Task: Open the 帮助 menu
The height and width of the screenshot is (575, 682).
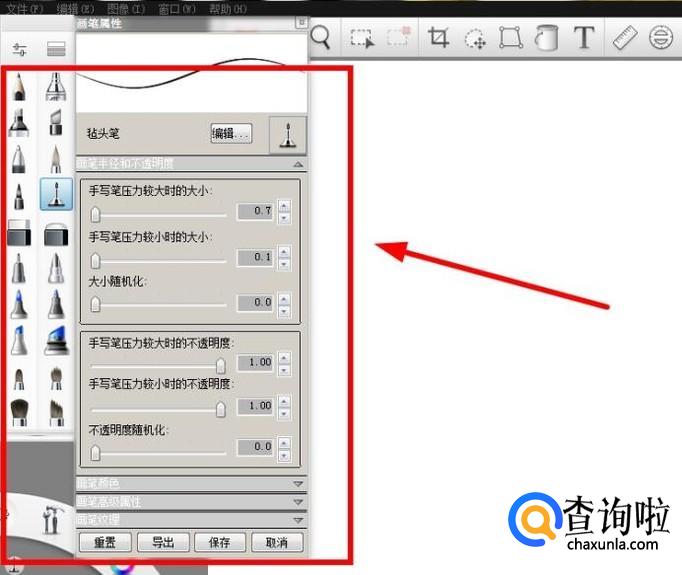Action: (x=228, y=8)
